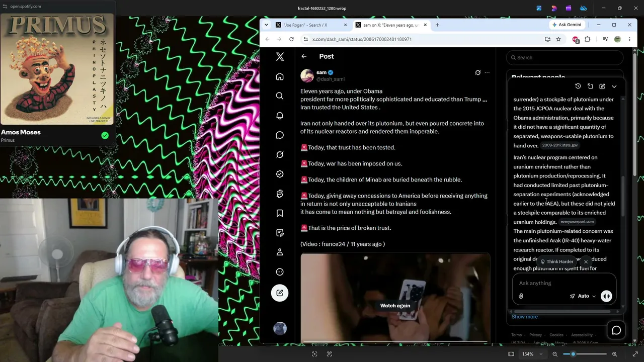Open the Clipchamp icon in the viewer title bar
This screenshot has height=362, width=644.
(569, 8)
